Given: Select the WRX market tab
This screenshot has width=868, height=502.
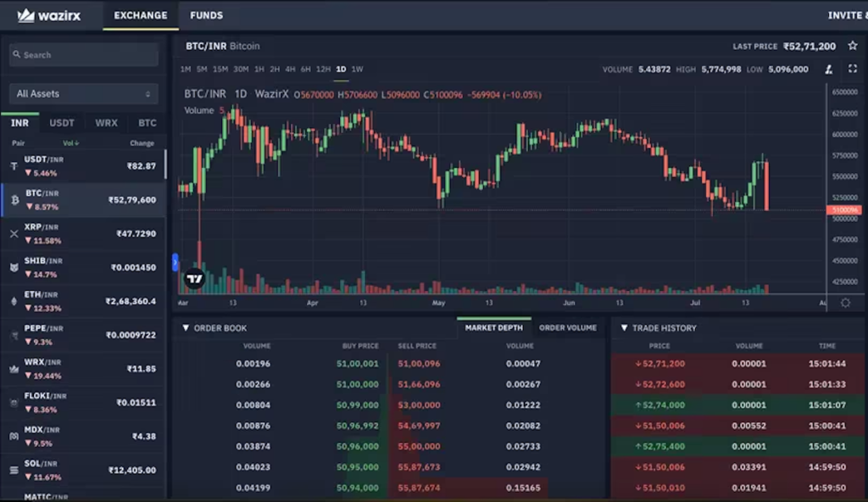Looking at the screenshot, I should click(106, 123).
